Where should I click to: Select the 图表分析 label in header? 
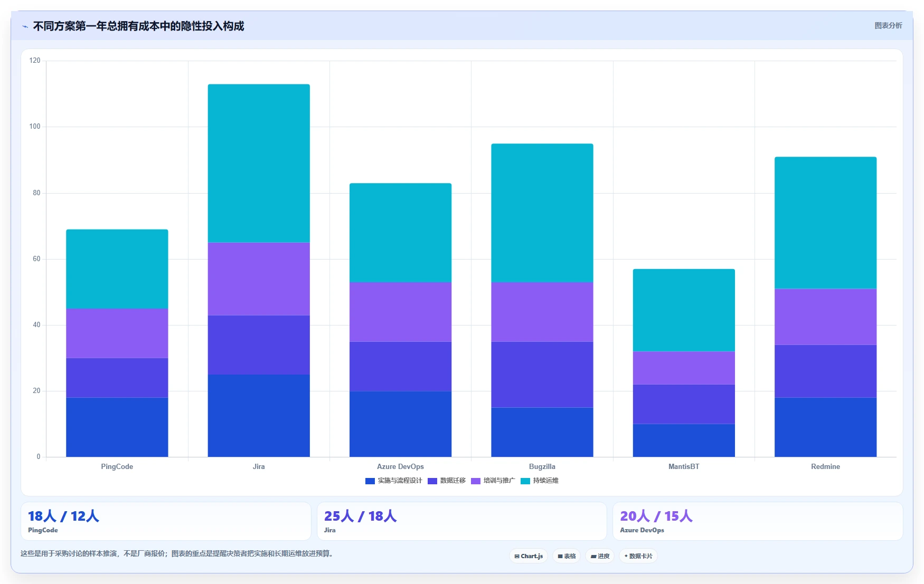(888, 25)
